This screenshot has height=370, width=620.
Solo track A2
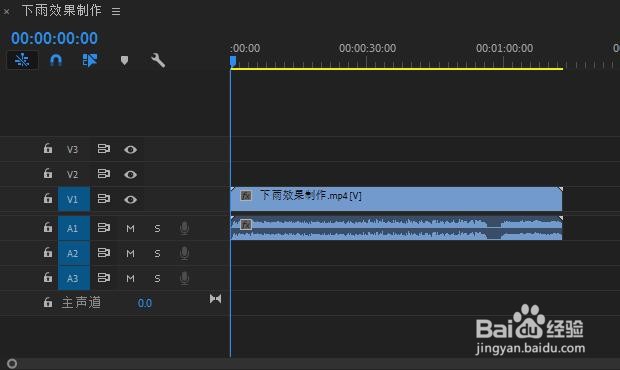[157, 253]
